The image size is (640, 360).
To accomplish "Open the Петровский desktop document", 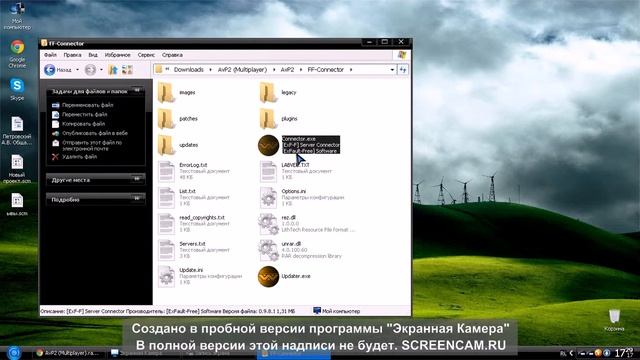I will click(17, 131).
